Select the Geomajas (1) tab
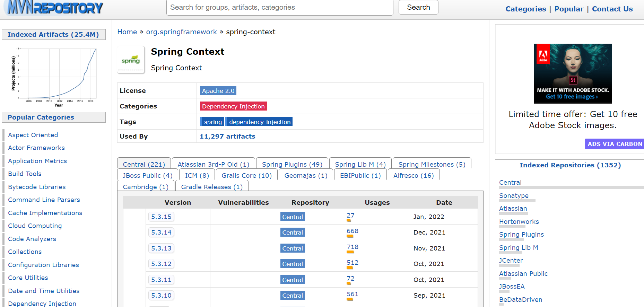Screen dimensions: 644x307 (306, 175)
